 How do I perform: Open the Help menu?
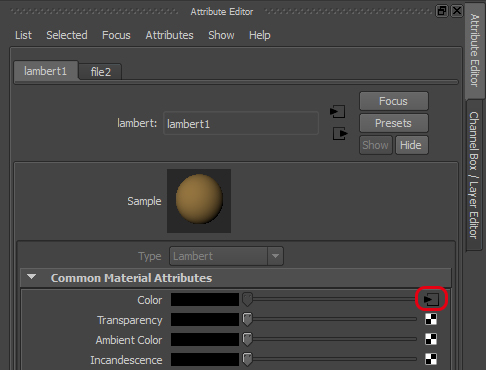(260, 35)
